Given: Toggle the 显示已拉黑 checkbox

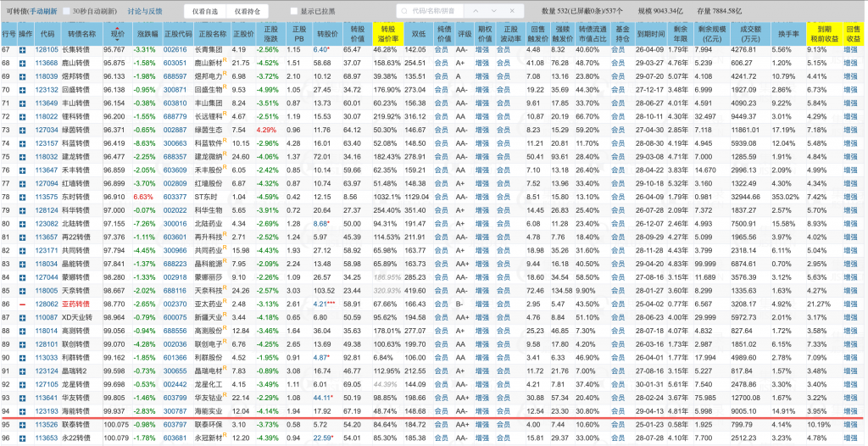Looking at the screenshot, I should pos(294,10).
